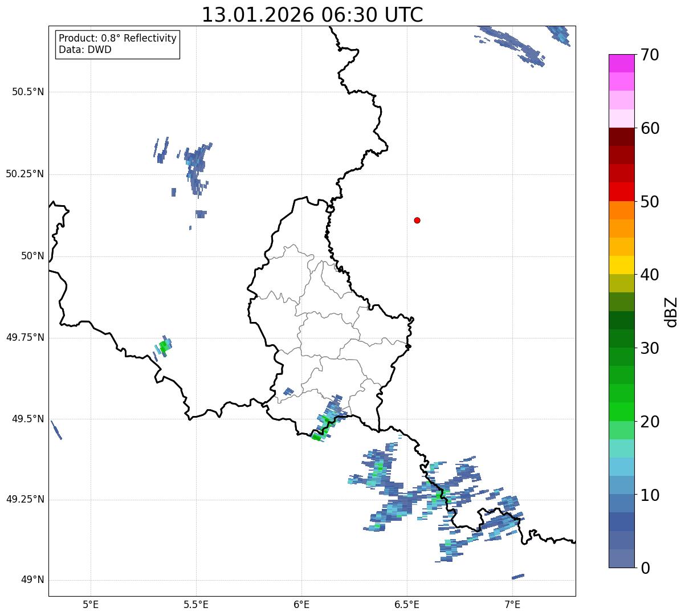Click the colorbar tick label 40
685x616 pixels.
tap(650, 275)
